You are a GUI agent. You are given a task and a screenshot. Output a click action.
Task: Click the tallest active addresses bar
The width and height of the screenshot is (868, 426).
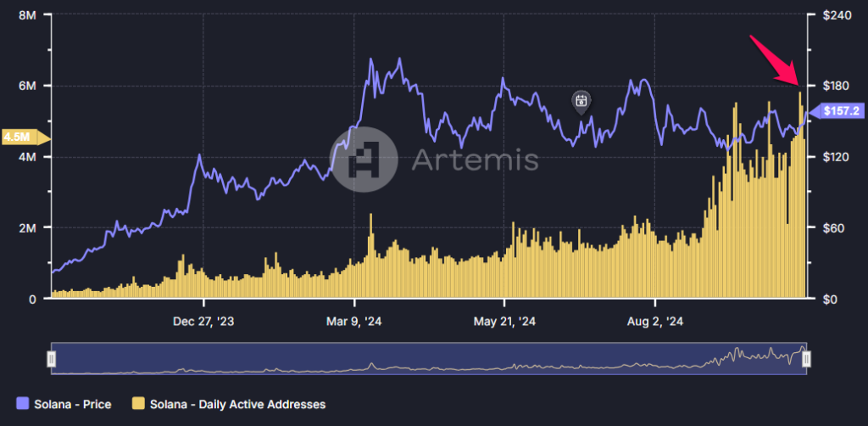pos(799,195)
